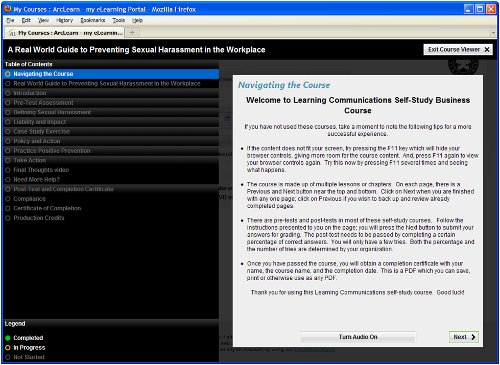Screen dimensions: 500x365
Task: Open Post-Test and Completion Certificate lesson
Action: pos(111,189)
